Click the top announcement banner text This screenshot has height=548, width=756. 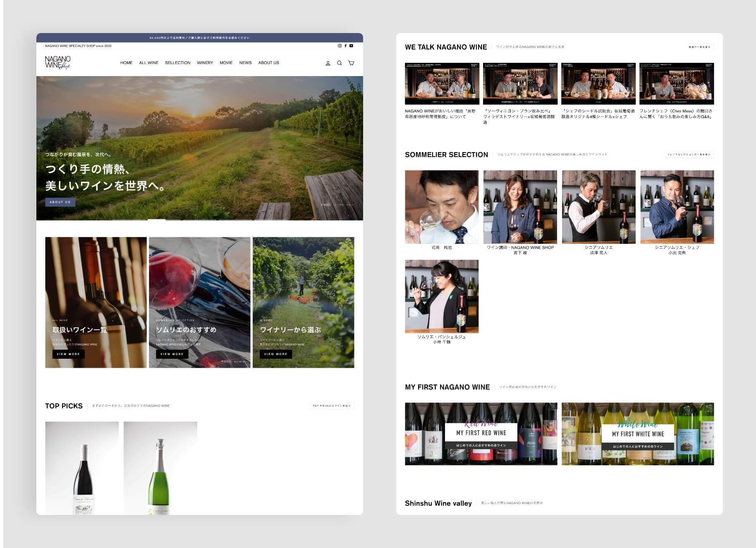pos(200,38)
